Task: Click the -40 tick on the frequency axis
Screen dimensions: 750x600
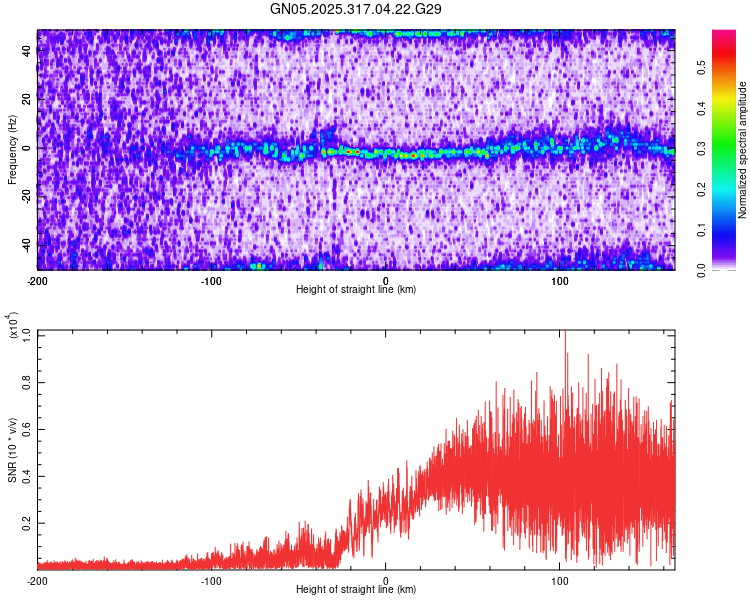Action: point(26,244)
